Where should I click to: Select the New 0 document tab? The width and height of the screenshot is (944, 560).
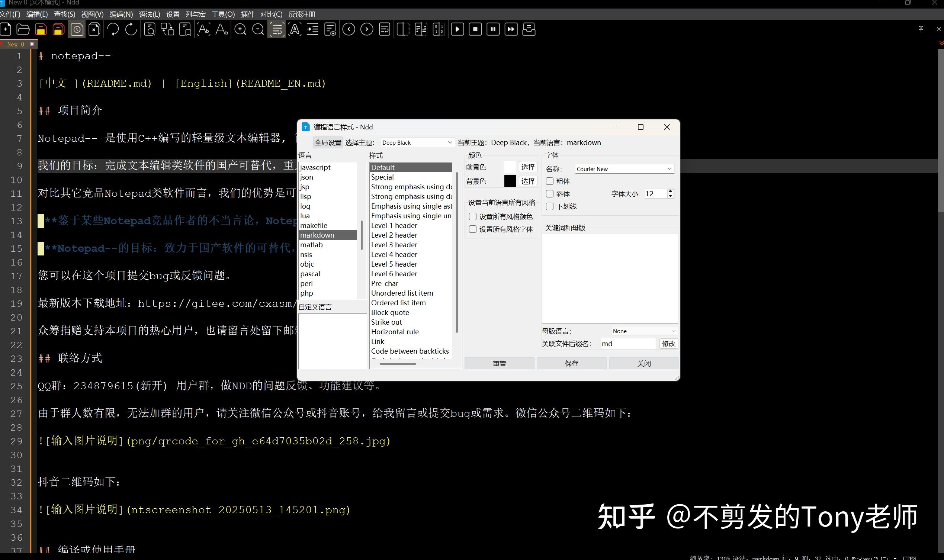click(15, 44)
